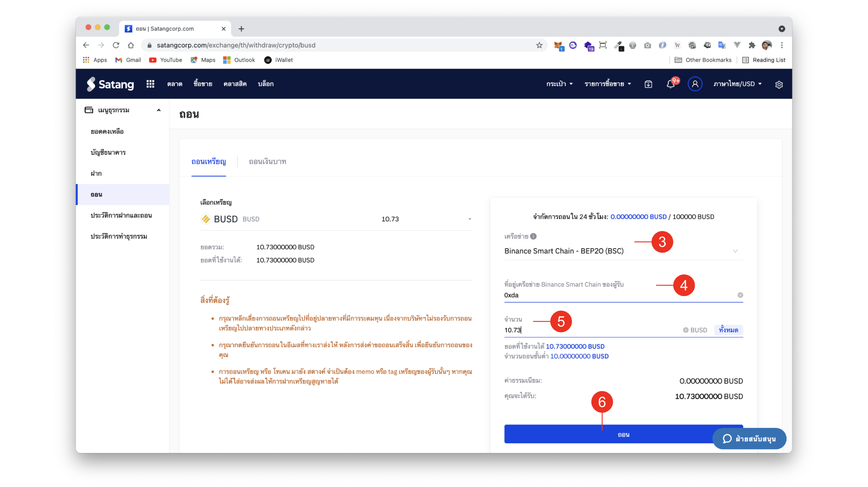This screenshot has width=868, height=487.
Task: Open the BUSD coin selection dropdown
Action: pyautogui.click(x=336, y=219)
